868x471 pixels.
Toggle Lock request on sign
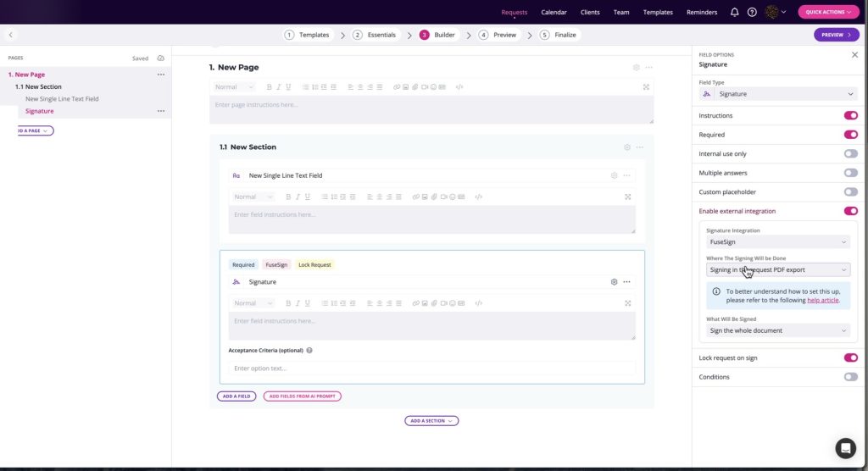pos(850,357)
